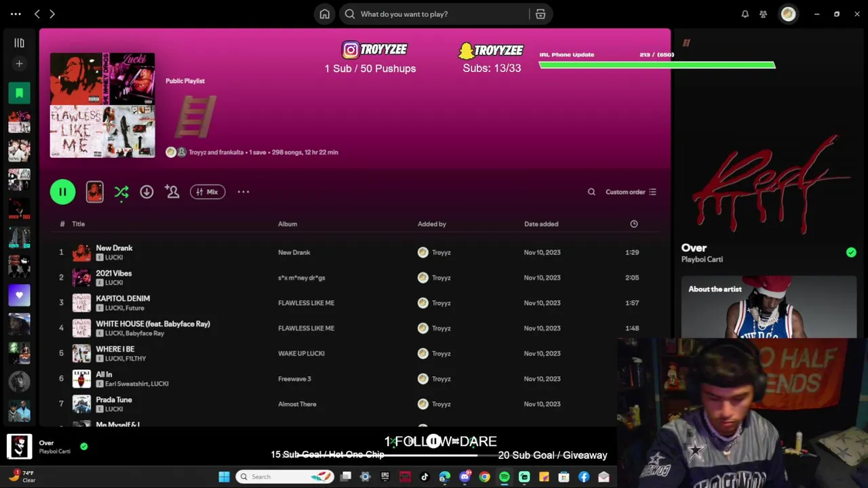Open Discord from the taskbar
The height and width of the screenshot is (488, 868).
[465, 476]
